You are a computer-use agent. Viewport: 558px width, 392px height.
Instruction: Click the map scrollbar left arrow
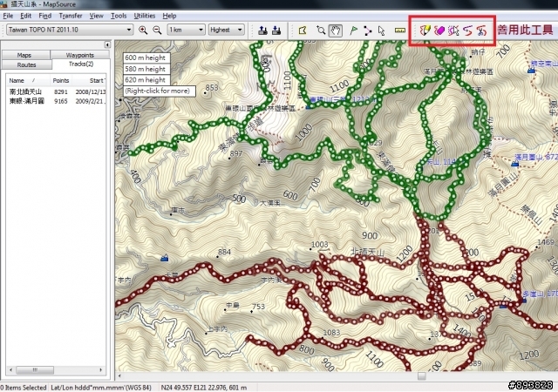click(x=119, y=376)
